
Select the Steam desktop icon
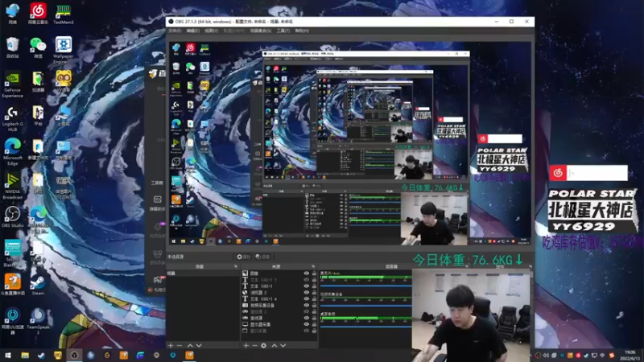tap(38, 284)
